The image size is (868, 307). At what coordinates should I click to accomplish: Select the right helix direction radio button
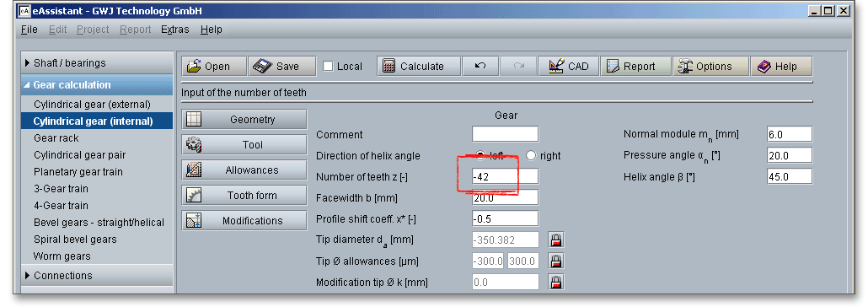click(531, 156)
